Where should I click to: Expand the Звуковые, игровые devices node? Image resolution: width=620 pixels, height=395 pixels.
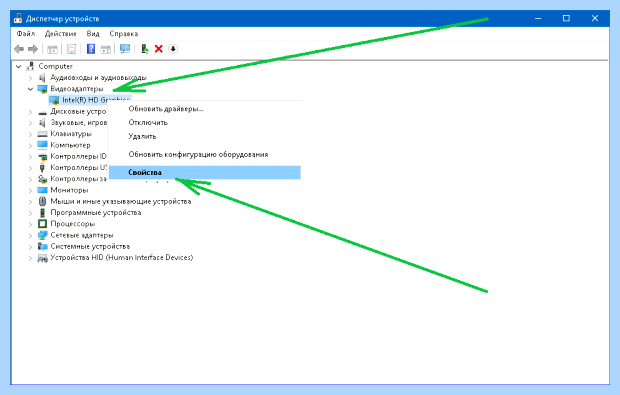coord(30,123)
